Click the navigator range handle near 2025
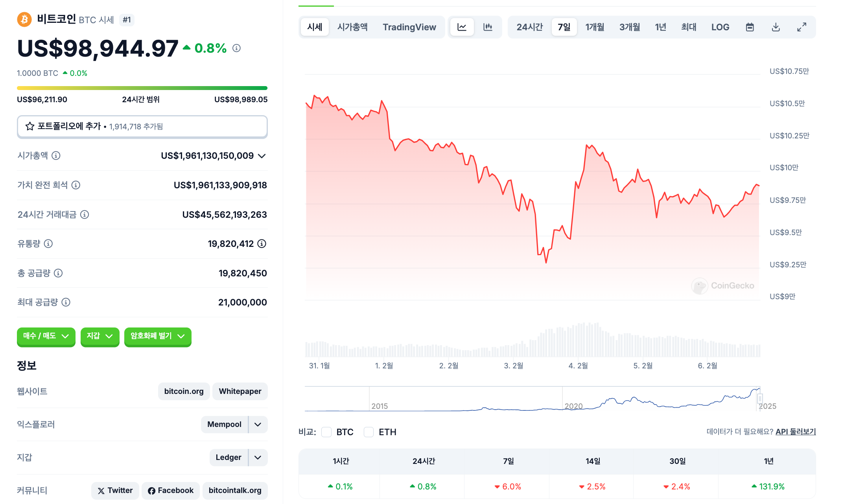This screenshot has height=504, width=855. coord(760,399)
